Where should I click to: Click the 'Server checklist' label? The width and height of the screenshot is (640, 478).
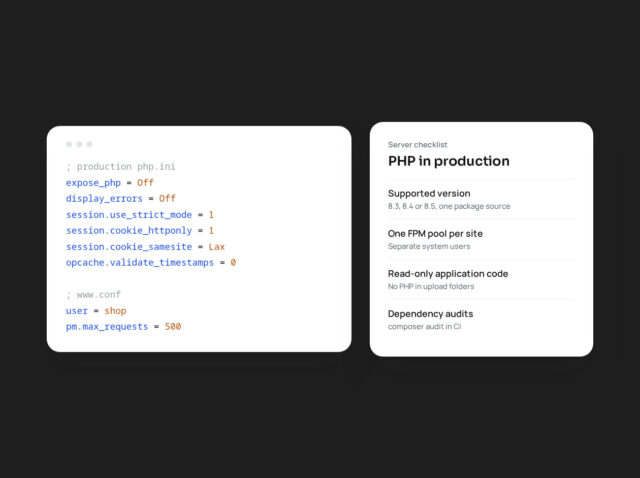(418, 145)
